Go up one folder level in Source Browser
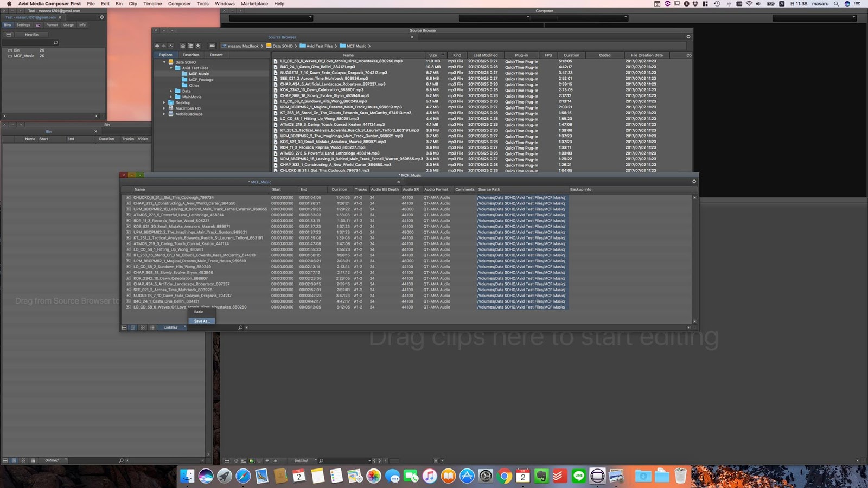Screen dimensions: 868x488 (x=170, y=46)
